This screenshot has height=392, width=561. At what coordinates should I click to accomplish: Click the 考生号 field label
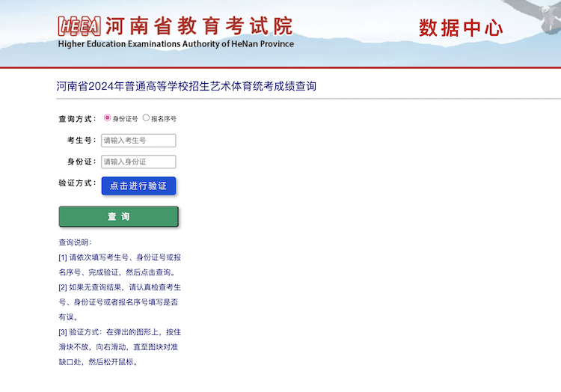click(x=81, y=141)
